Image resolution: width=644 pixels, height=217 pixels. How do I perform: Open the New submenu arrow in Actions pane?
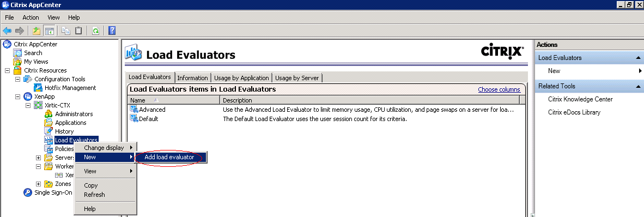[640, 71]
